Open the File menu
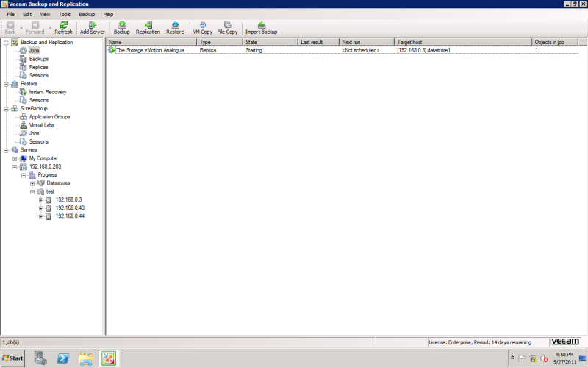The image size is (588, 368). 10,14
